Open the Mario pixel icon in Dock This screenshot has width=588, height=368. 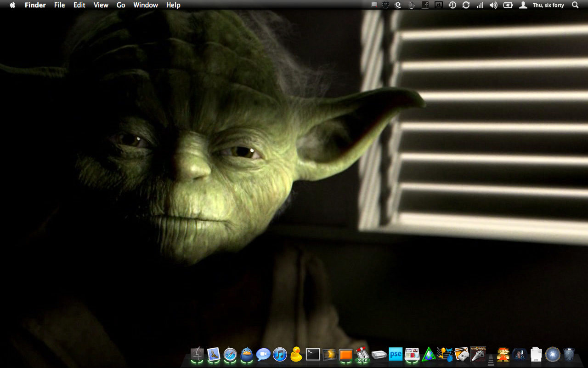pos(503,354)
